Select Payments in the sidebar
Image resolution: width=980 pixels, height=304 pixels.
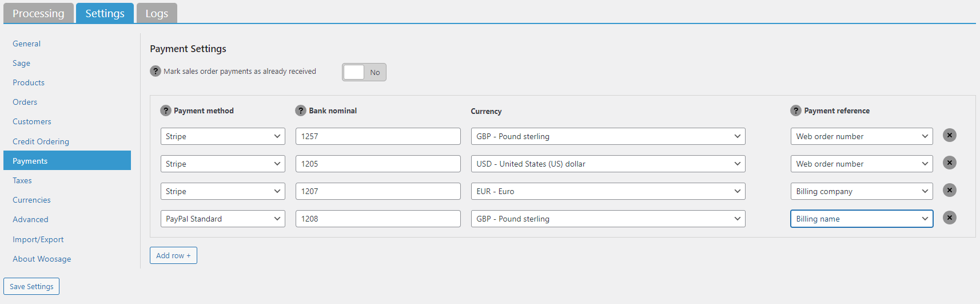[67, 161]
